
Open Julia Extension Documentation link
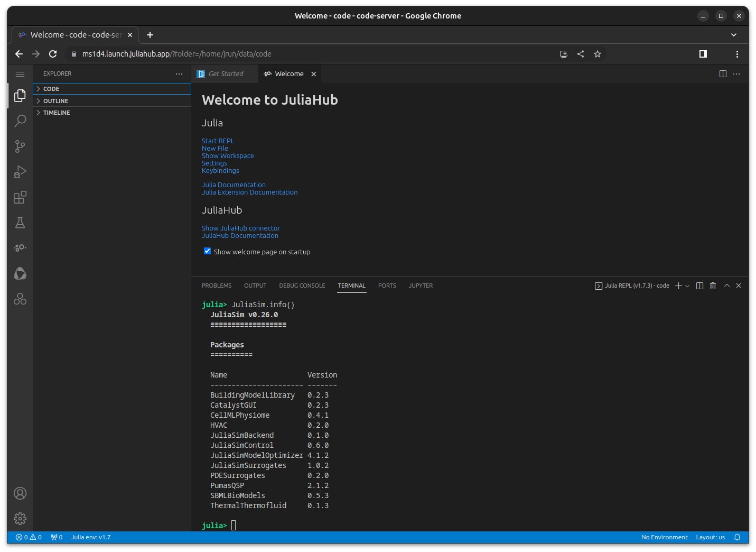tap(249, 192)
